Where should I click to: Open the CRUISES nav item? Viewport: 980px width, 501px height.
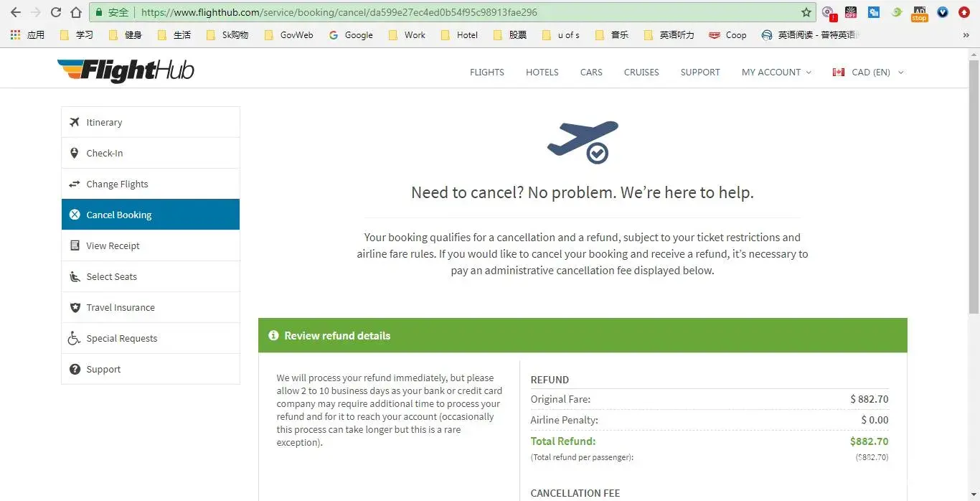coord(641,72)
